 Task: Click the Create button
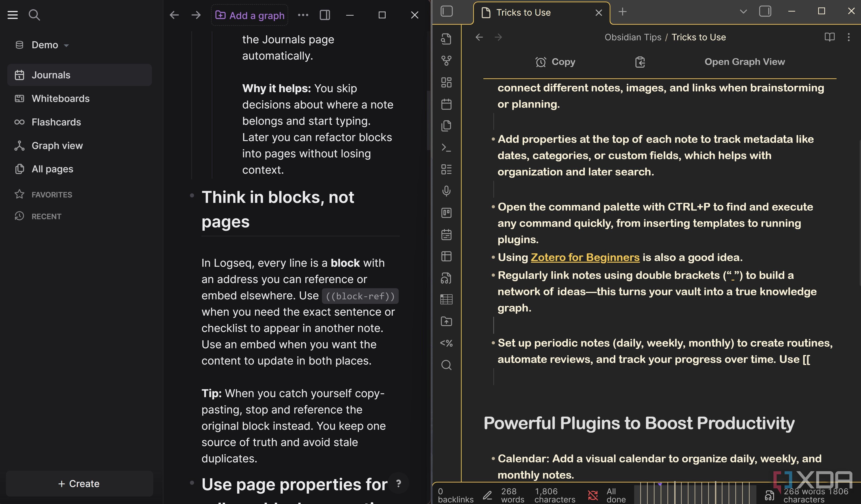point(79,483)
